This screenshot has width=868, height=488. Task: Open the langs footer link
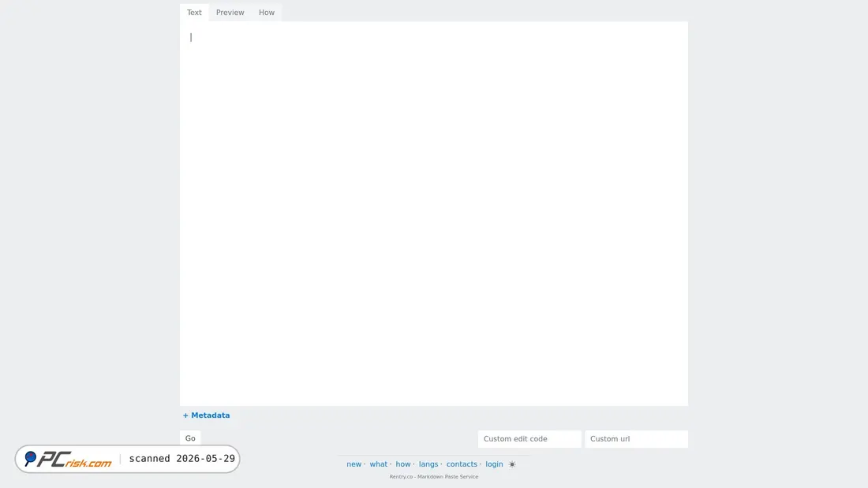coord(428,464)
